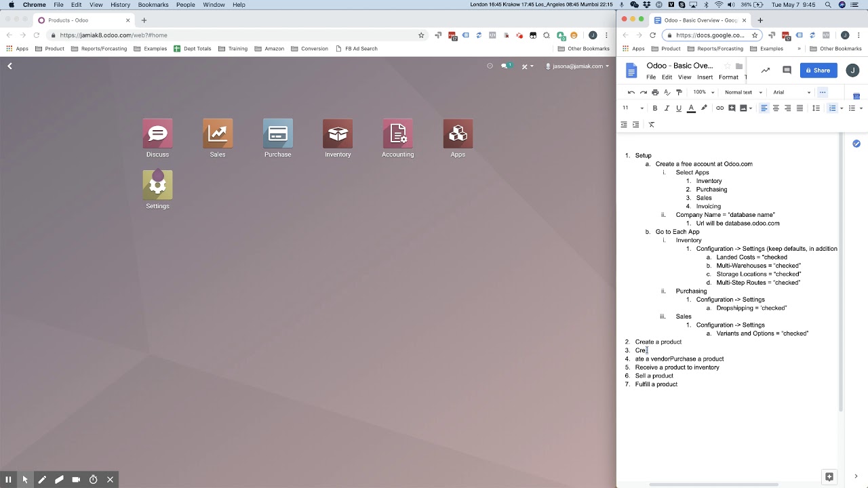
Task: Select center align
Action: [x=776, y=108]
